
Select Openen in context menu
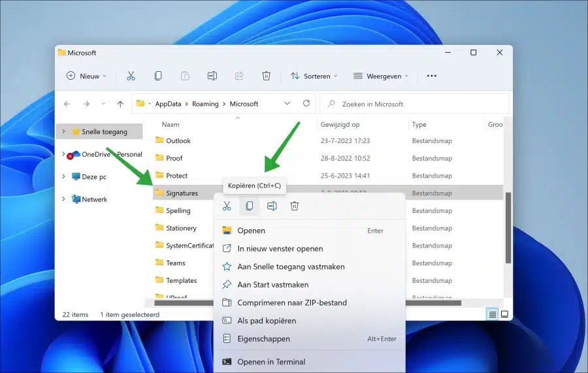pos(310,231)
